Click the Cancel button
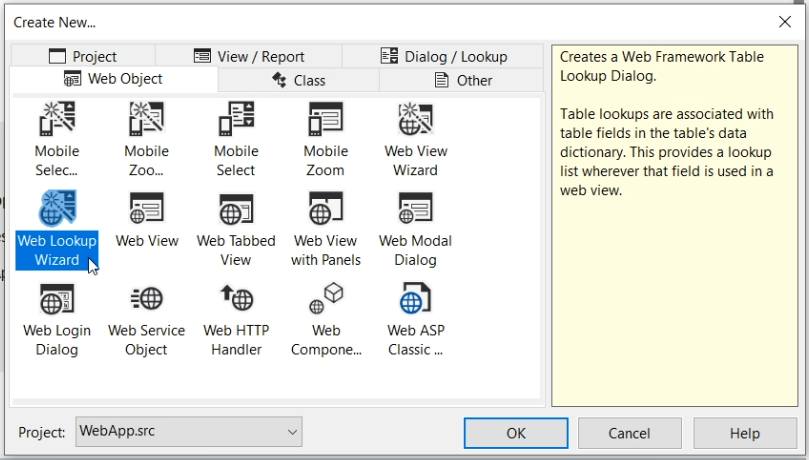Screen dimensions: 809x460 [629, 433]
